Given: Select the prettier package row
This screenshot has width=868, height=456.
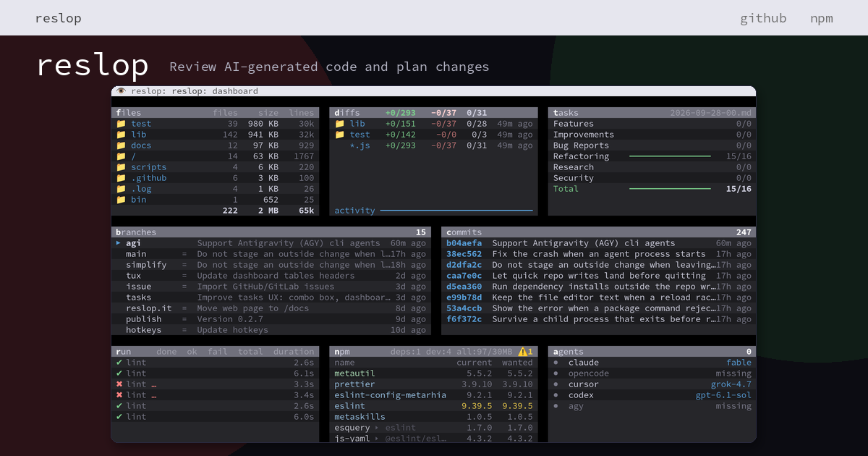Looking at the screenshot, I should (x=434, y=384).
